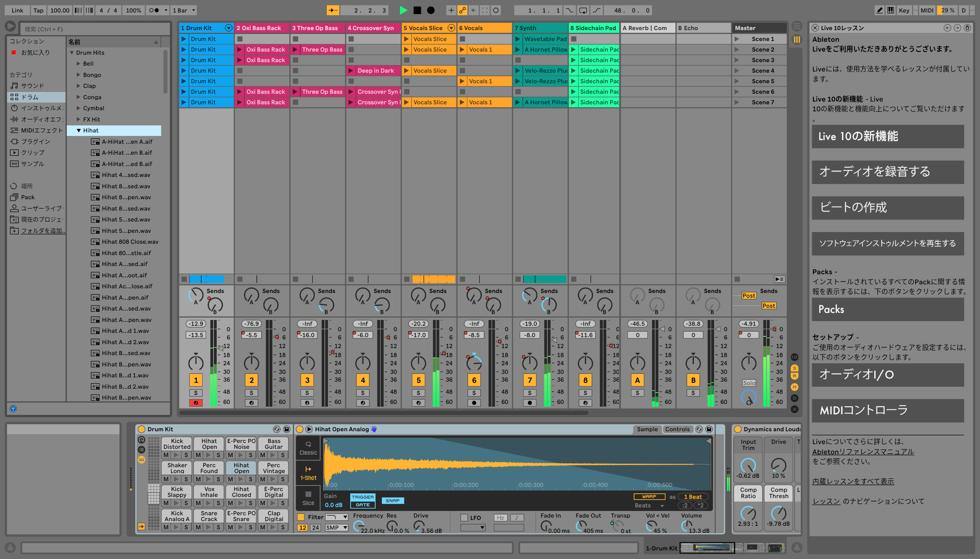Collapse the Hihat folder
The height and width of the screenshot is (559, 980).
pyautogui.click(x=78, y=130)
